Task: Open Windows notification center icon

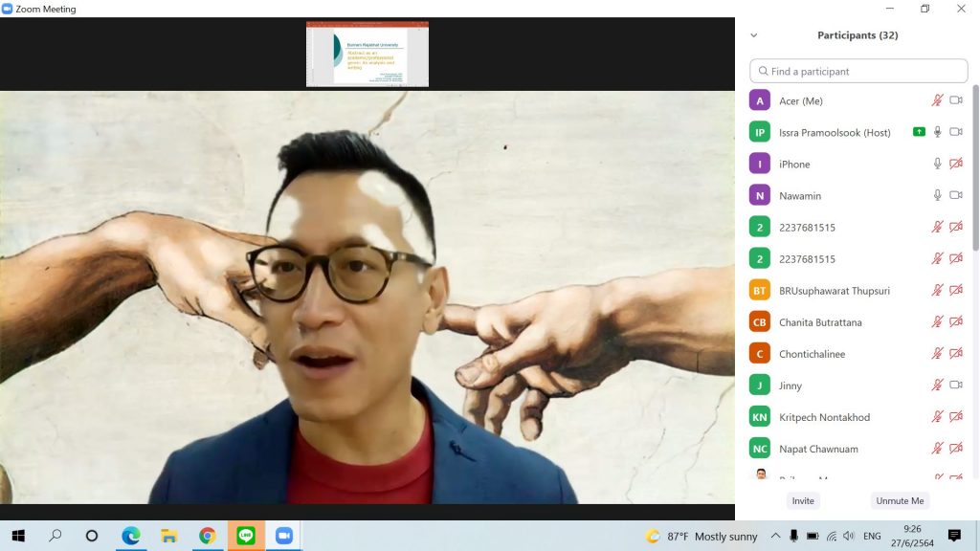Action: [x=954, y=536]
